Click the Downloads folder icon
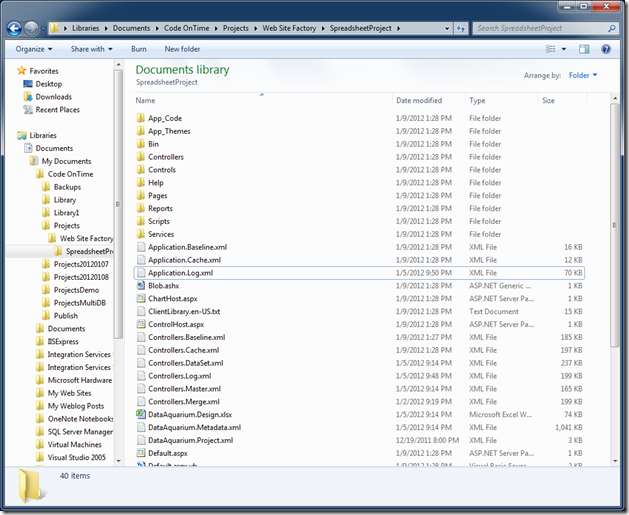Screen dimensions: 629x515 [28, 97]
